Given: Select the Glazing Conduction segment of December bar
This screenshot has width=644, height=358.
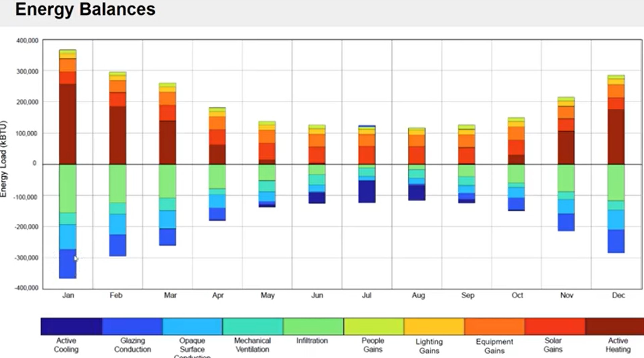Looking at the screenshot, I should coord(616,241).
